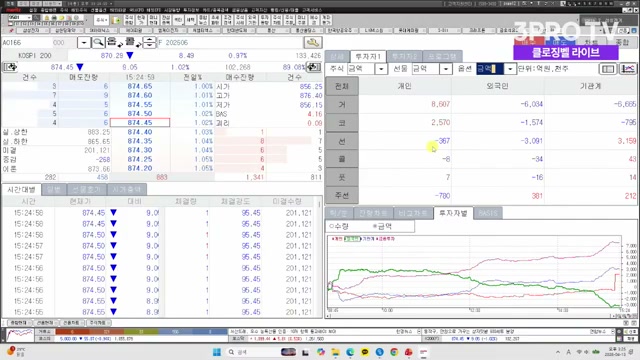The width and height of the screenshot is (640, 360).
Task: Toggle the 금융투자 series in the chart legend
Action: (385, 239)
